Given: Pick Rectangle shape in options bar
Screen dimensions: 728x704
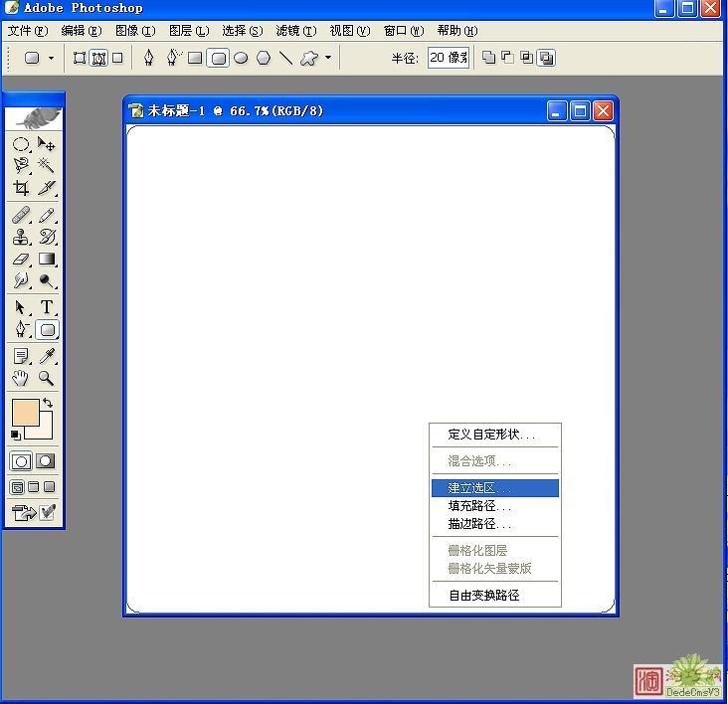Looking at the screenshot, I should (x=195, y=58).
